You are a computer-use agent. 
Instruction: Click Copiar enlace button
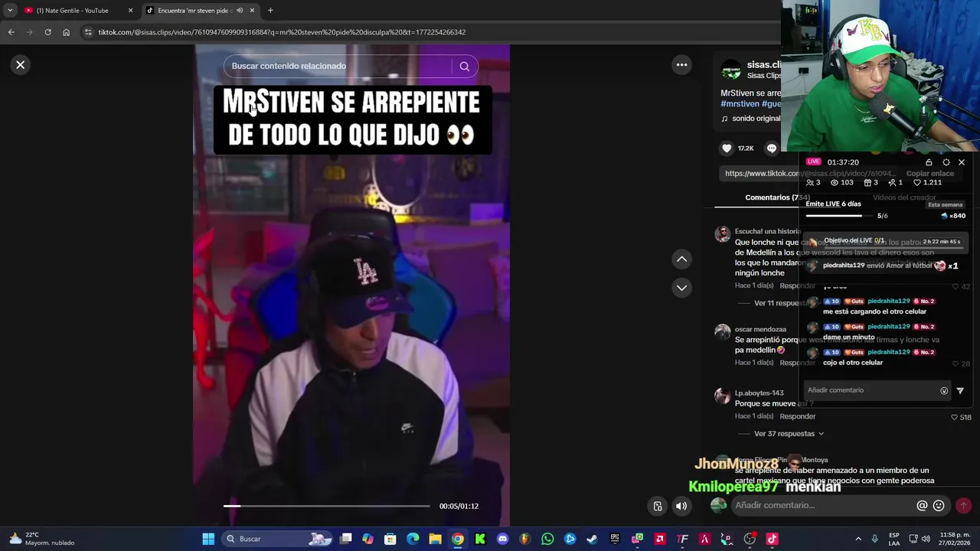[x=929, y=174]
